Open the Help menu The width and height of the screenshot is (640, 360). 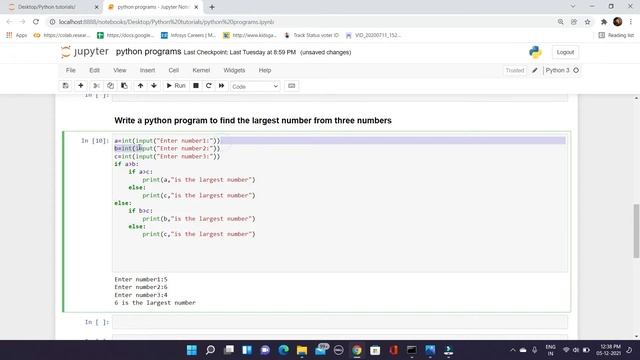coord(265,70)
